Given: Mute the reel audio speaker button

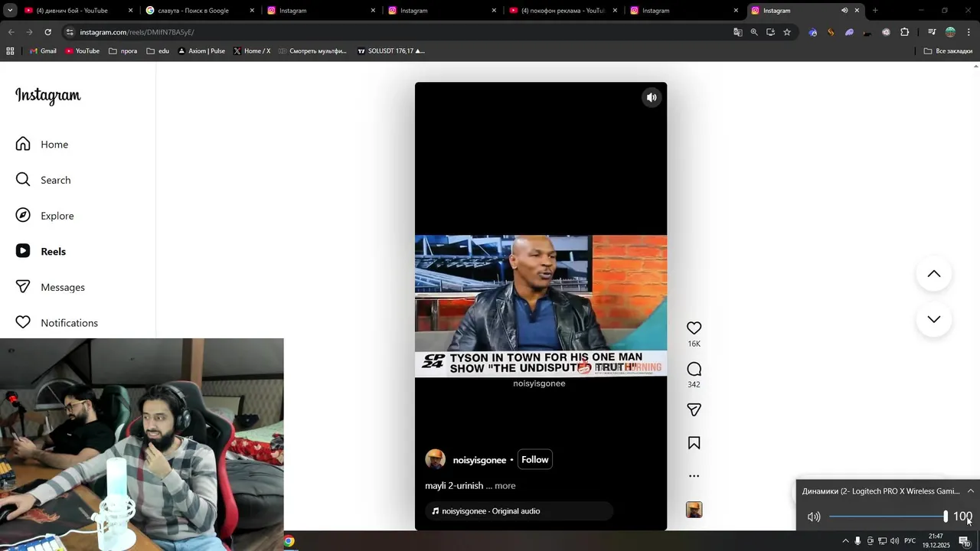Looking at the screenshot, I should click(652, 97).
